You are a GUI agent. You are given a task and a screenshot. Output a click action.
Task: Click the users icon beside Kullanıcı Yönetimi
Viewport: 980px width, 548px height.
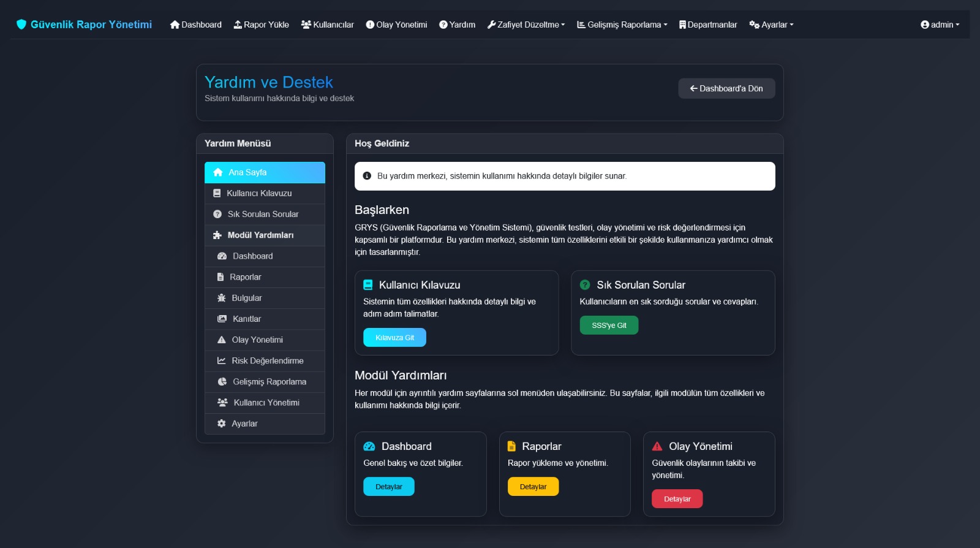click(x=222, y=403)
